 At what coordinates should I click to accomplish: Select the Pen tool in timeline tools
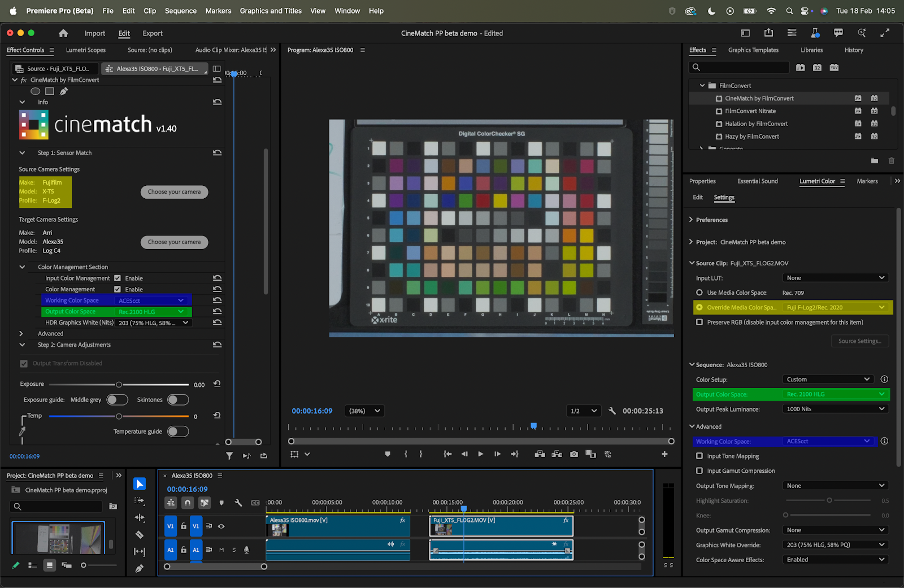pos(140,568)
